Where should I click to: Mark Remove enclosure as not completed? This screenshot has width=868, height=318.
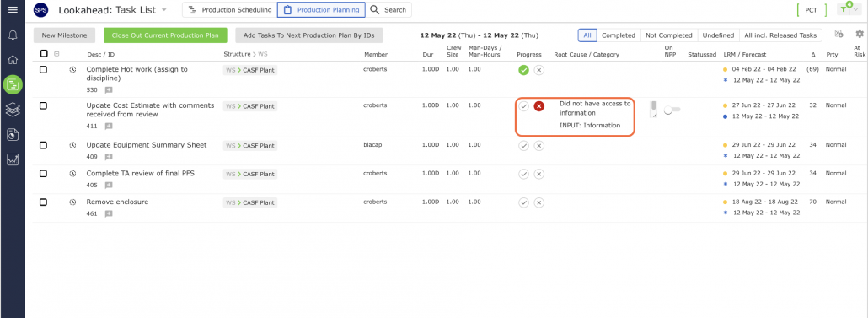pos(539,202)
